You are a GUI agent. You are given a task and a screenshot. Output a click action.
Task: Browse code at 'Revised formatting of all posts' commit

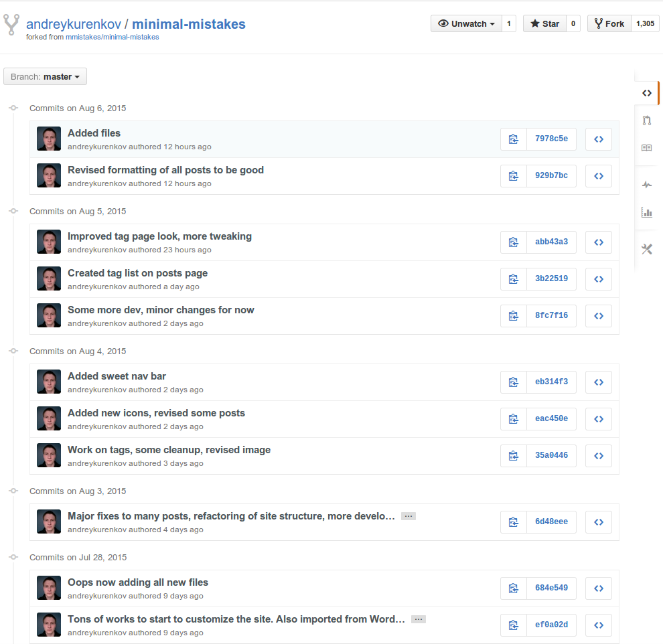[x=598, y=176]
